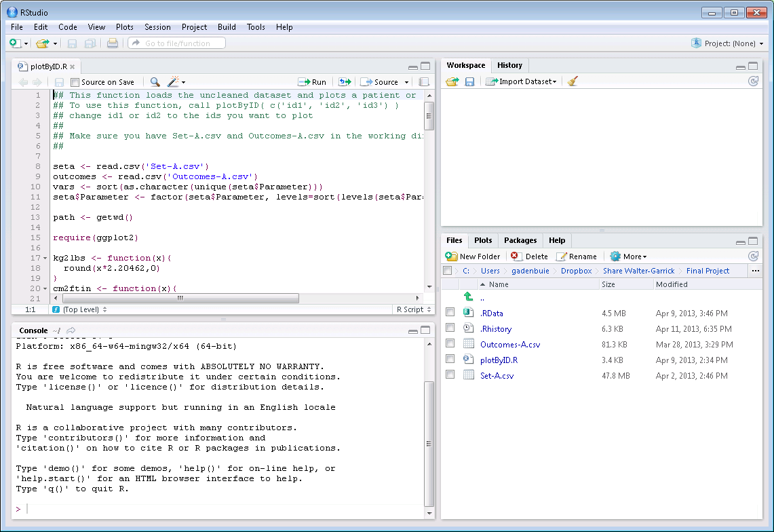Minimize the Files pane
Screen dimensions: 774x532
741,242
